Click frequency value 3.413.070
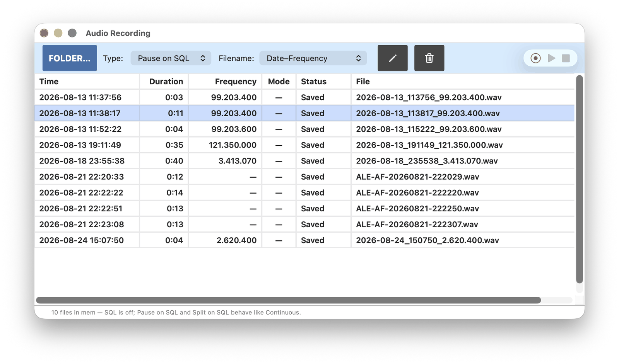 (238, 161)
